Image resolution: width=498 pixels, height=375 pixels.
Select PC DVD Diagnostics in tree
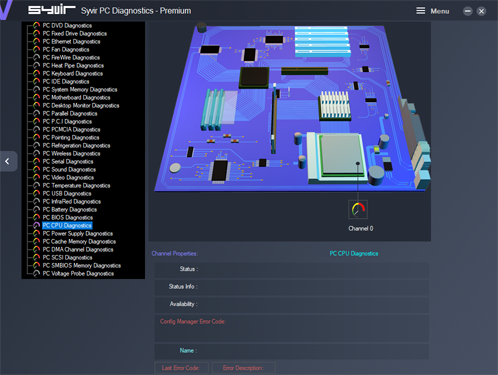pyautogui.click(x=67, y=25)
